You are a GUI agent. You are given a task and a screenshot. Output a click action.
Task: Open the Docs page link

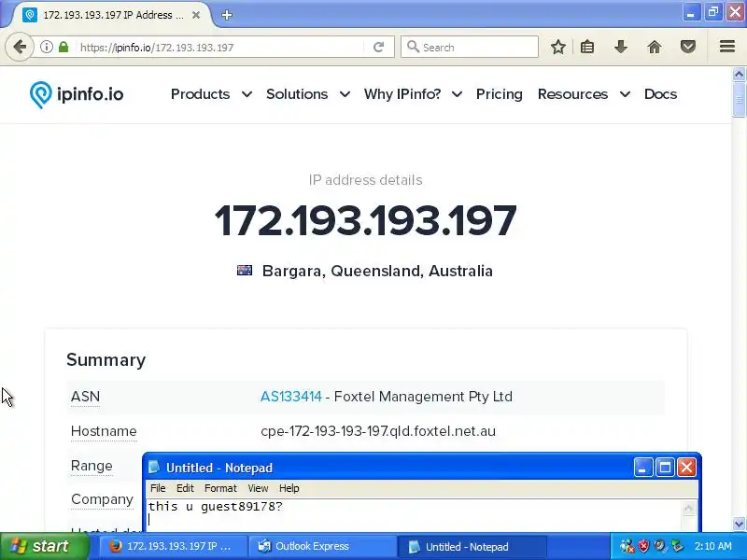coord(660,94)
